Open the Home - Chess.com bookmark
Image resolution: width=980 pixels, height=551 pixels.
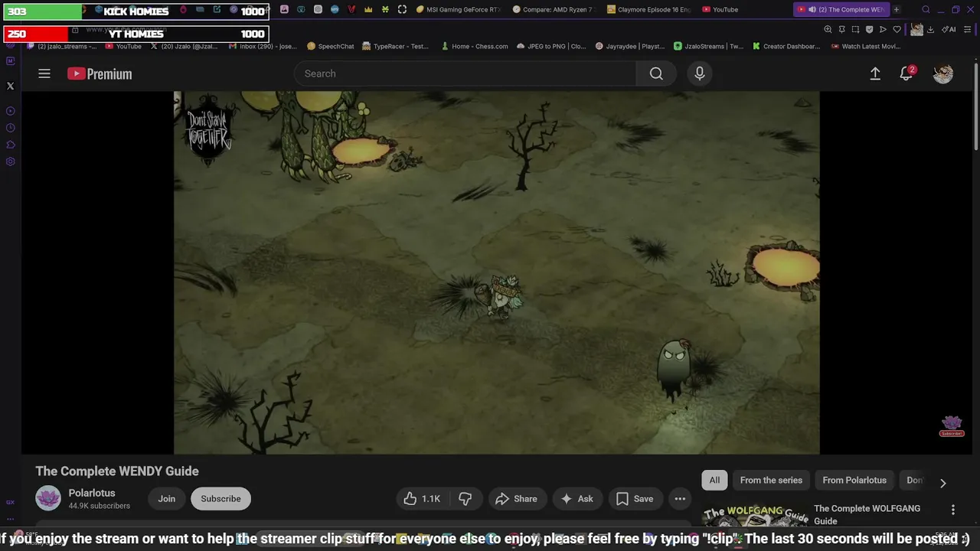474,46
